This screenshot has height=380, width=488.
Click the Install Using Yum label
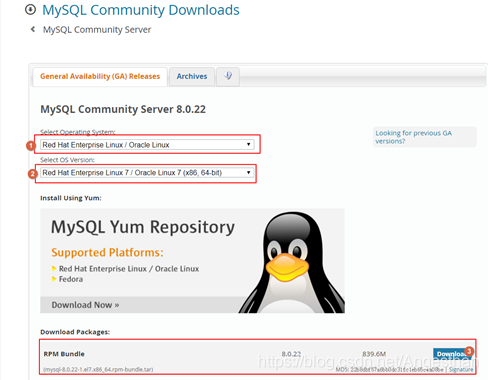click(x=71, y=198)
